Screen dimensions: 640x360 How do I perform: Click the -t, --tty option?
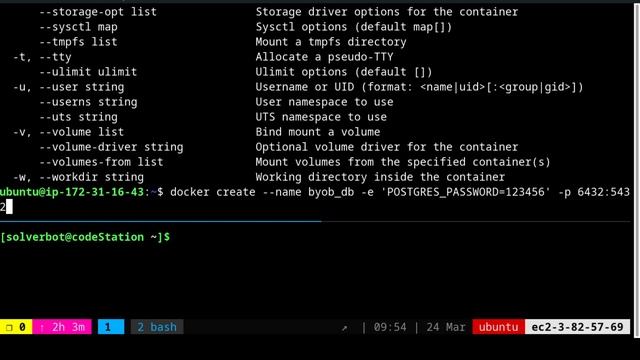pos(42,57)
